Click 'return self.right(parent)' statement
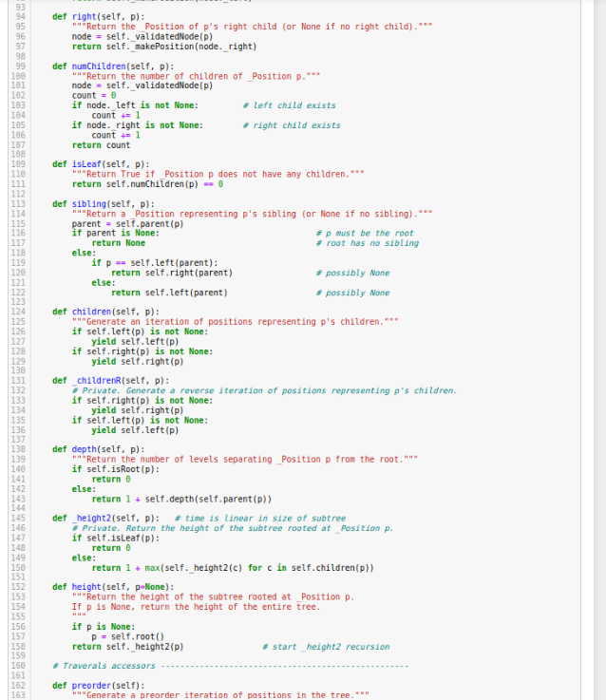The width and height of the screenshot is (606, 700). click(x=172, y=273)
